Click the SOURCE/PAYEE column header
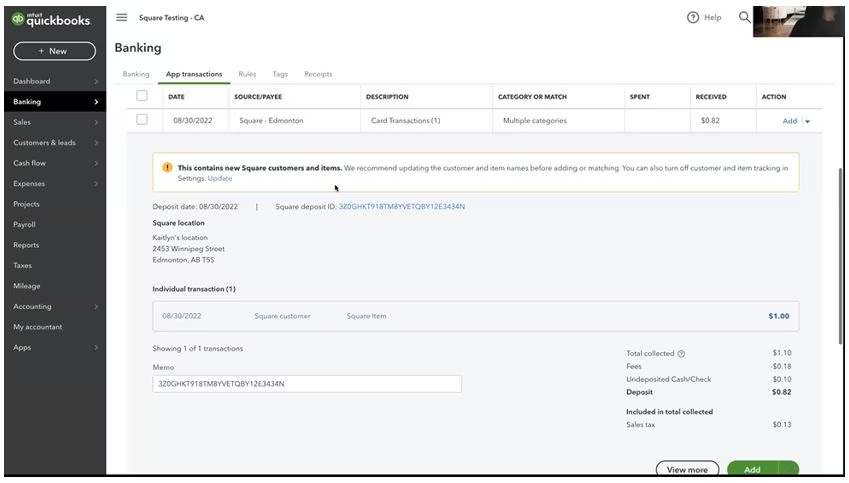 (x=258, y=97)
